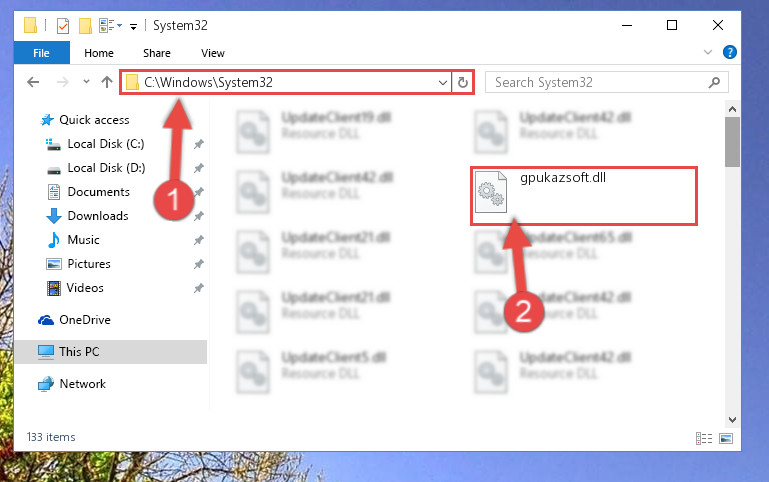769x482 pixels.
Task: Expand the ribbon with the chevron
Action: point(707,52)
